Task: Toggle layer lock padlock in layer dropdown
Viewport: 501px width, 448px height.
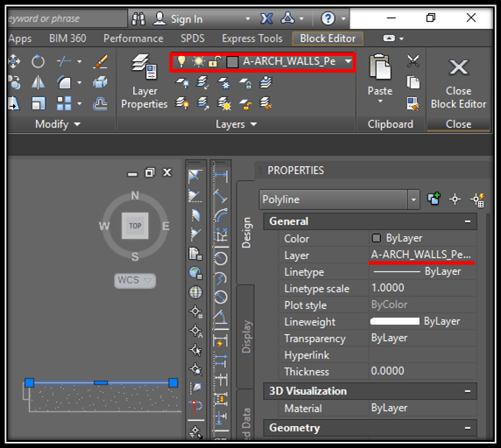Action: click(215, 61)
